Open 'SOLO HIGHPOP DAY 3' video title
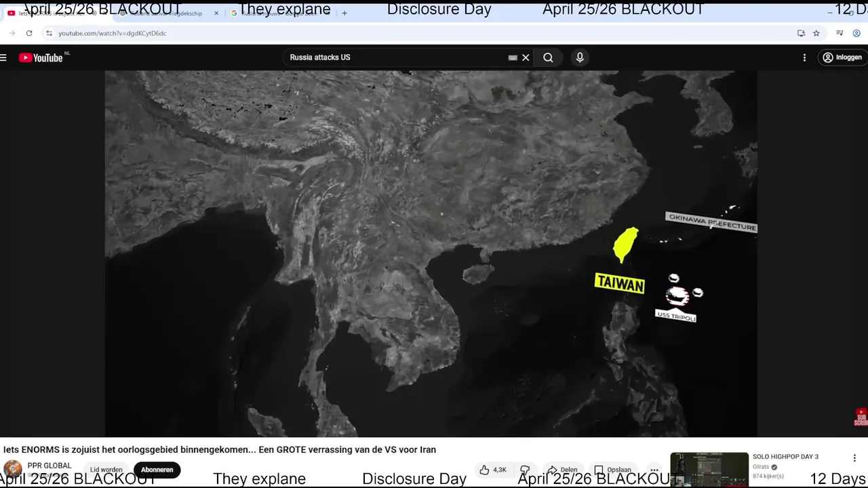The width and height of the screenshot is (868, 488). (x=785, y=457)
